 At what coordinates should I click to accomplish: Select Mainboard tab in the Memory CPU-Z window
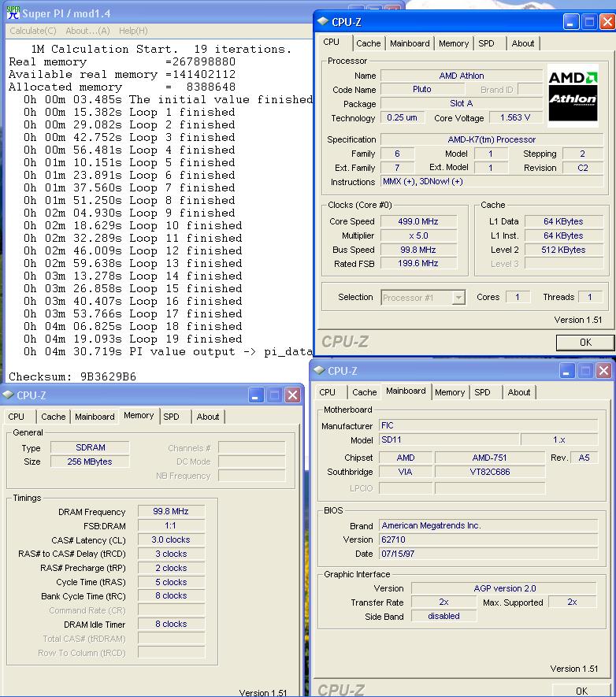coord(95,417)
